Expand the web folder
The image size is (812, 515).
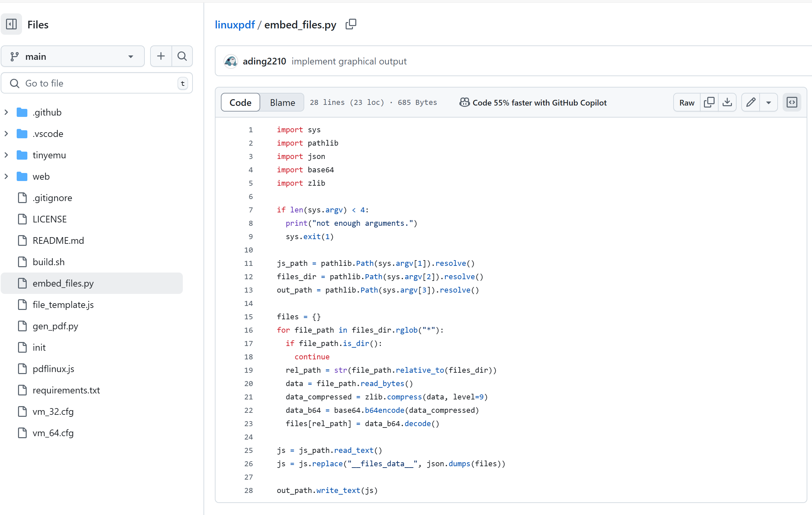point(6,176)
